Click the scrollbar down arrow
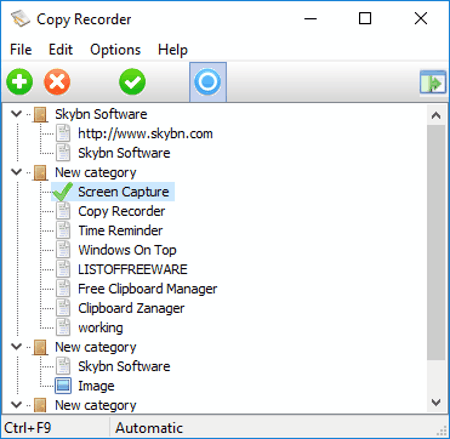The height and width of the screenshot is (439, 450). click(436, 402)
